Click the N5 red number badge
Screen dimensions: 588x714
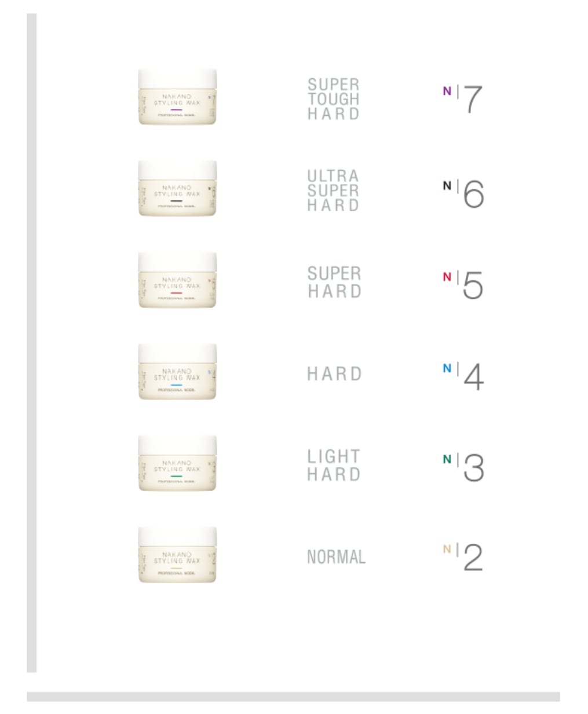point(463,284)
